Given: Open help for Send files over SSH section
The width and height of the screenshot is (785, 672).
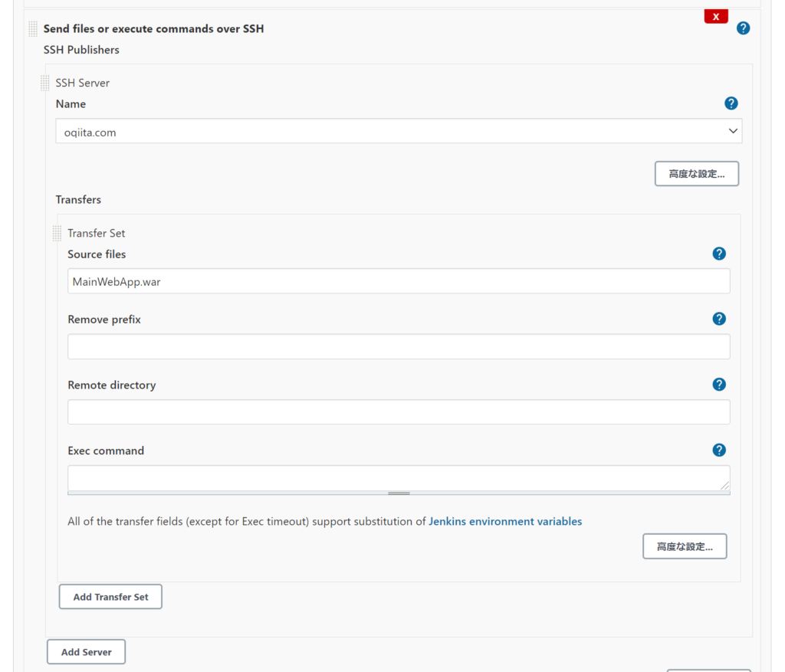Looking at the screenshot, I should pos(743,28).
